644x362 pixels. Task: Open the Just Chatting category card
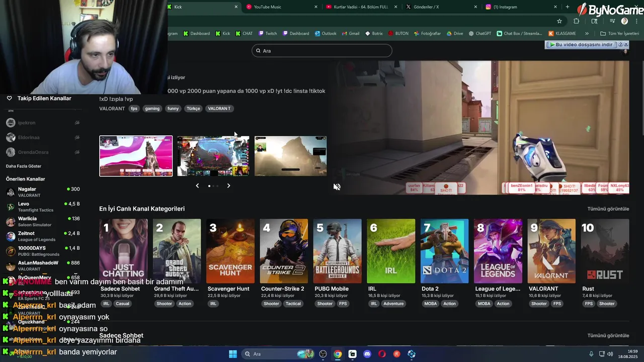pos(123,251)
